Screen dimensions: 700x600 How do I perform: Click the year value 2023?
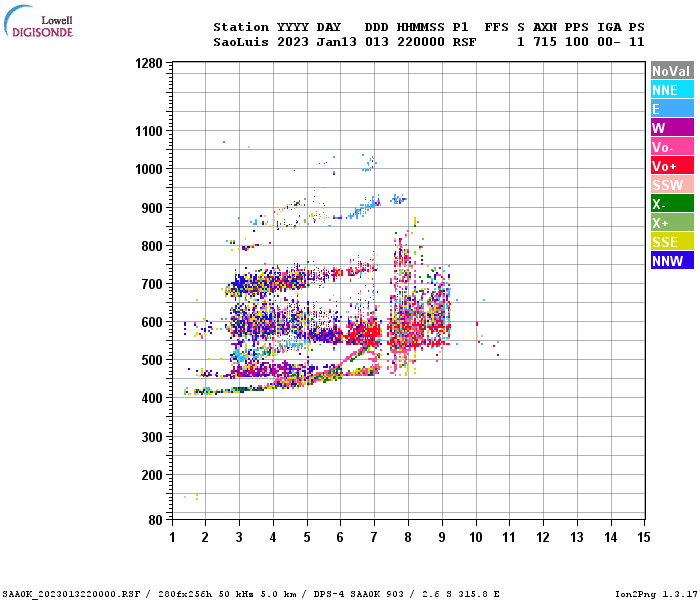click(x=293, y=42)
